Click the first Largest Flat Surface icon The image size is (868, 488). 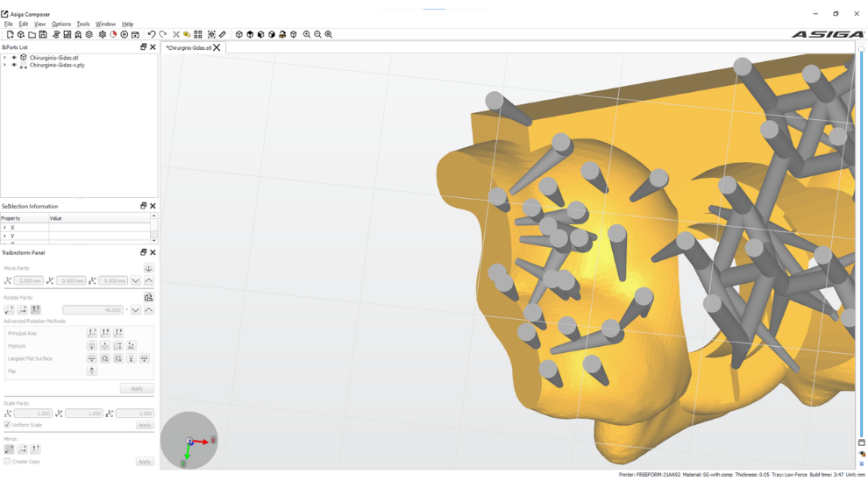pyautogui.click(x=92, y=358)
